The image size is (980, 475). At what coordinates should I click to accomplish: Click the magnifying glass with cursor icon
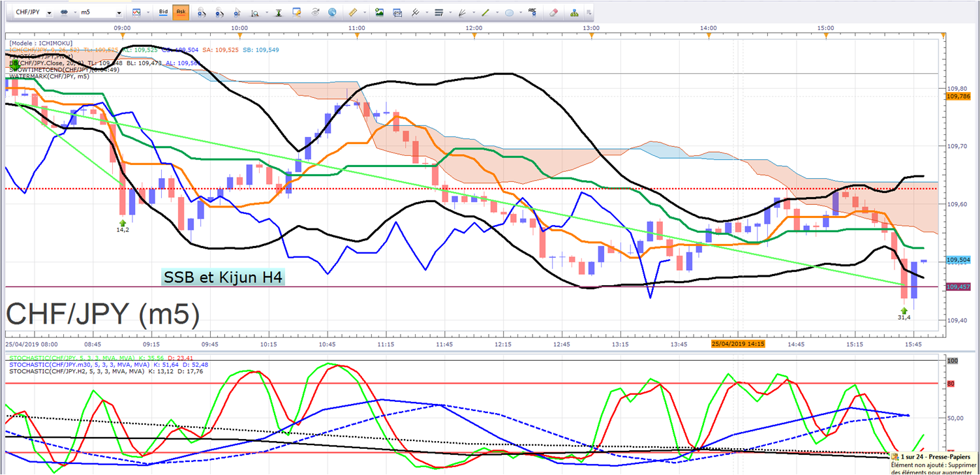(x=254, y=12)
